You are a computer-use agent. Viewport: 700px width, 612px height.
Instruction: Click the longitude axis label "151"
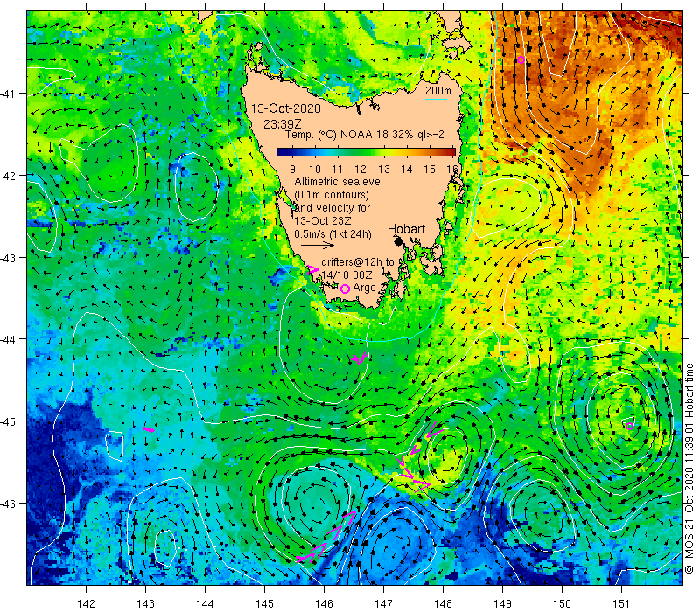[621, 604]
